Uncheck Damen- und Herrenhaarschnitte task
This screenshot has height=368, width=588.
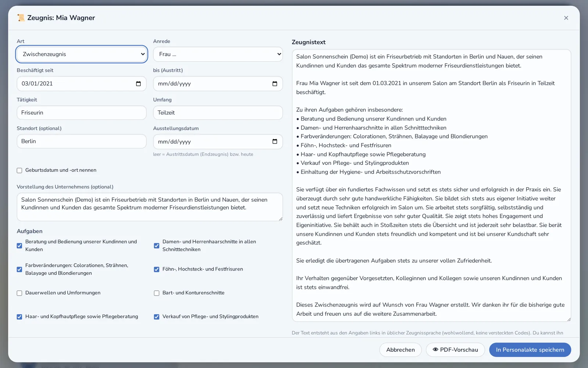click(x=157, y=245)
